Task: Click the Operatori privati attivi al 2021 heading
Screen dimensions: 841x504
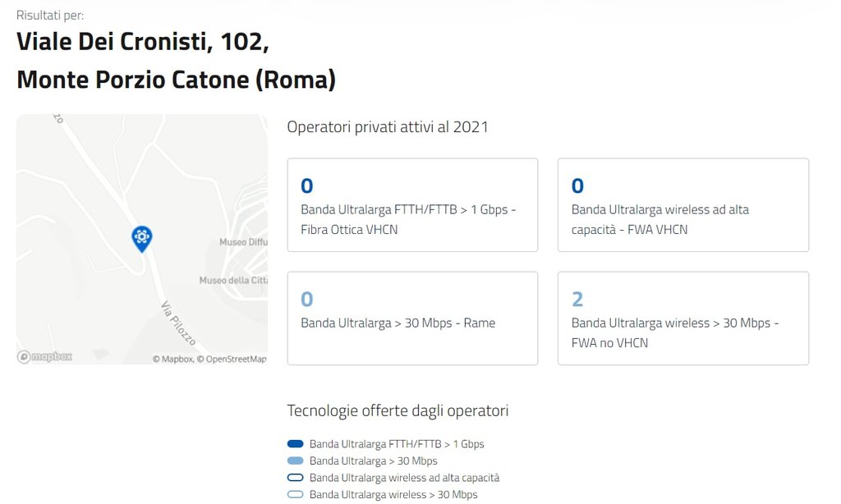Action: pos(388,127)
